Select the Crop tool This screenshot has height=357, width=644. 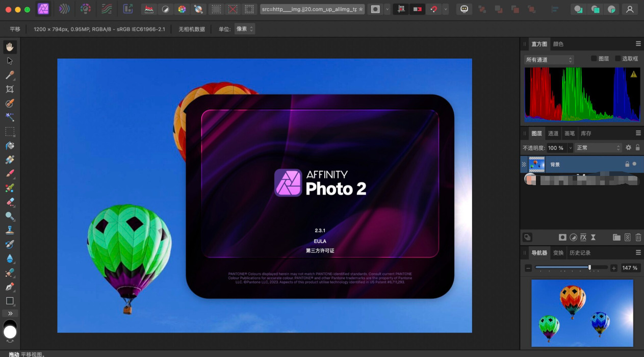[10, 89]
